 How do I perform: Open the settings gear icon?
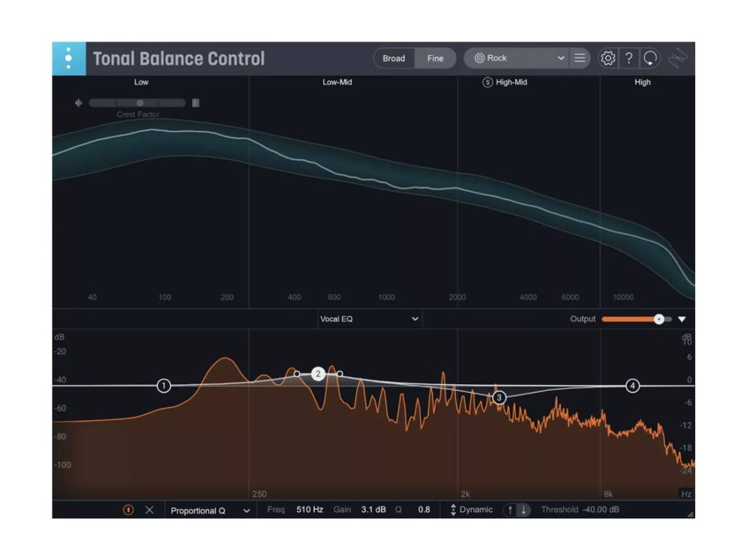(608, 58)
